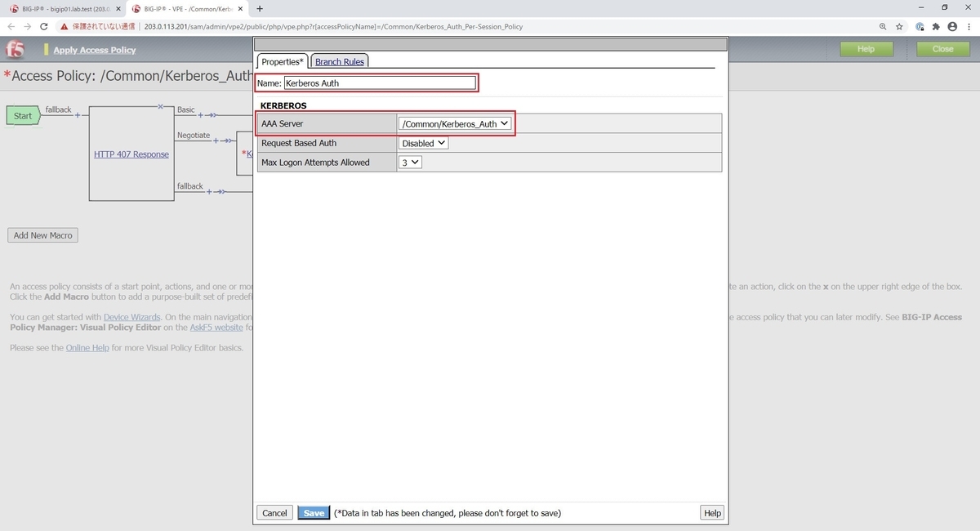Save the Kerberos Auth properties
The height and width of the screenshot is (531, 980).
pyautogui.click(x=314, y=513)
